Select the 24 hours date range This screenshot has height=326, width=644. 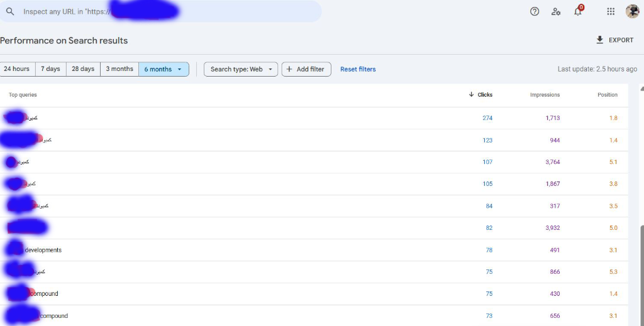[x=17, y=69]
